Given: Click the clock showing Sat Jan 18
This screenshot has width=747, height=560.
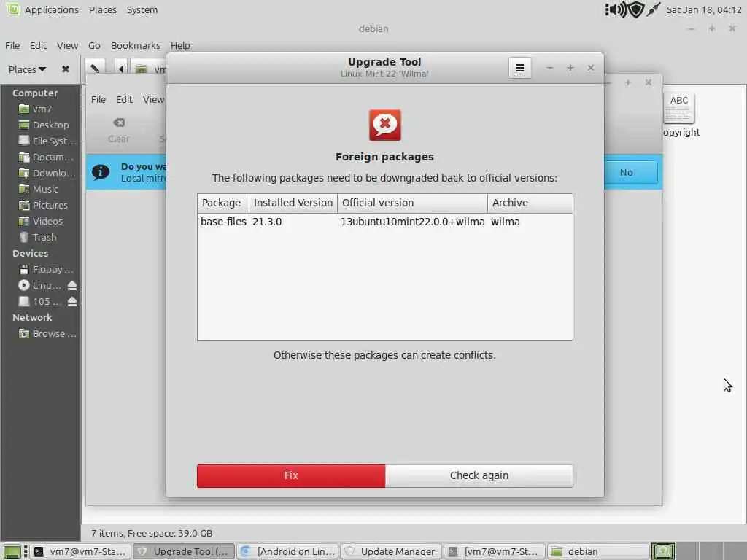Looking at the screenshot, I should pyautogui.click(x=704, y=9).
